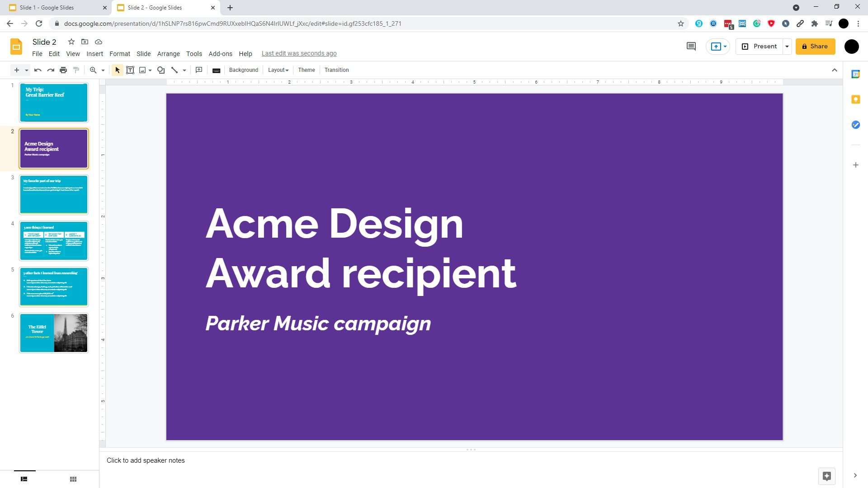The image size is (868, 488).
Task: Select the Text tool icon
Action: click(x=130, y=70)
